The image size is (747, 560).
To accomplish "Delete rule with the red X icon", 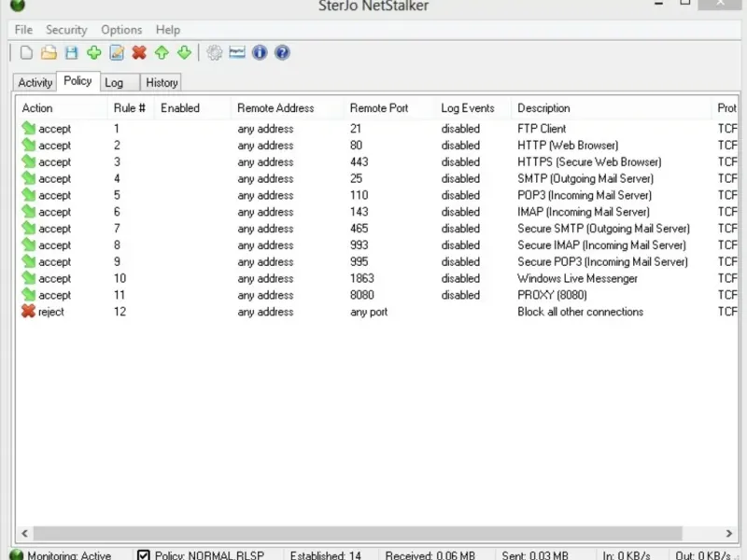I will pos(139,52).
